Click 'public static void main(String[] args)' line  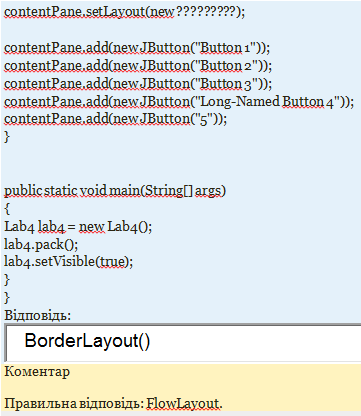(x=115, y=191)
